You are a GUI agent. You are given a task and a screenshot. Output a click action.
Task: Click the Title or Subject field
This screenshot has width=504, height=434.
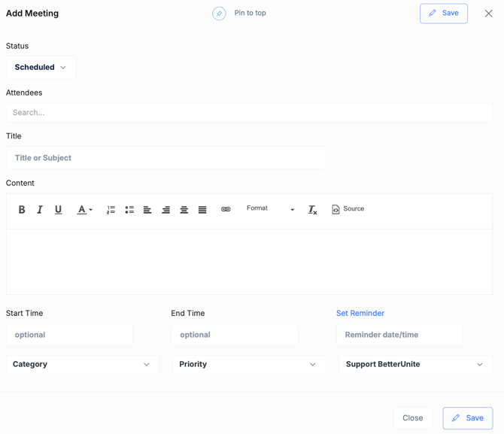[165, 158]
